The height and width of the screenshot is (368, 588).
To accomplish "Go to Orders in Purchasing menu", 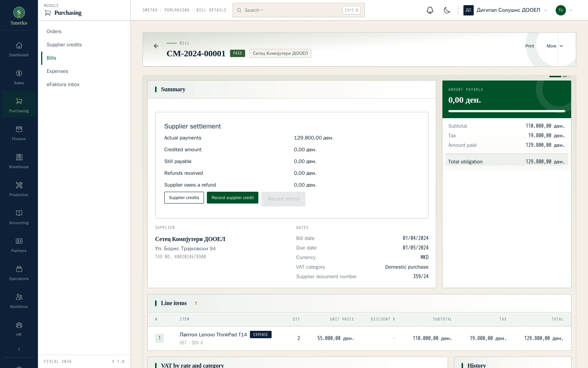I will tap(54, 32).
